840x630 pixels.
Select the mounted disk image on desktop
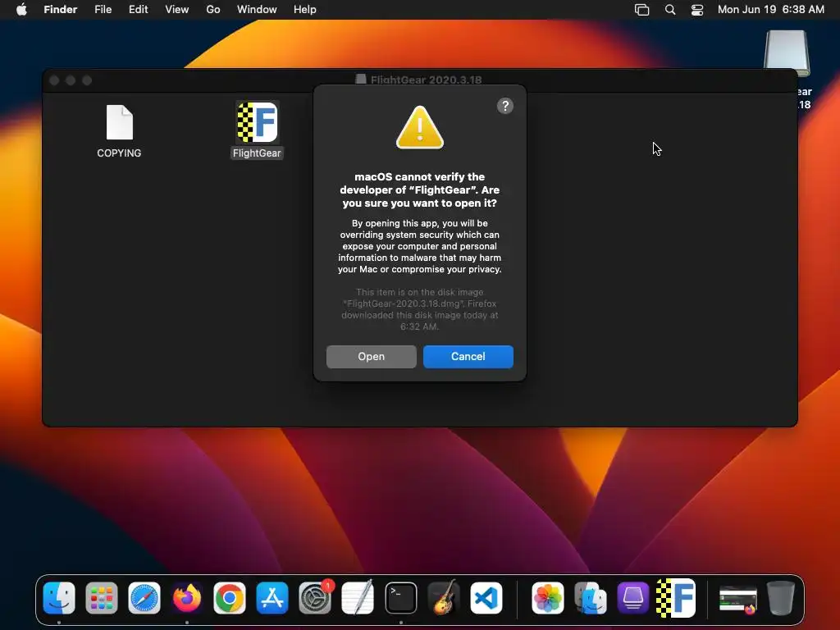[x=787, y=53]
